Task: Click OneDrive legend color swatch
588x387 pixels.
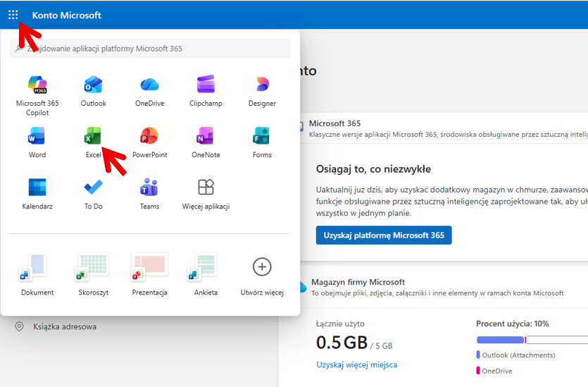Action: point(478,371)
